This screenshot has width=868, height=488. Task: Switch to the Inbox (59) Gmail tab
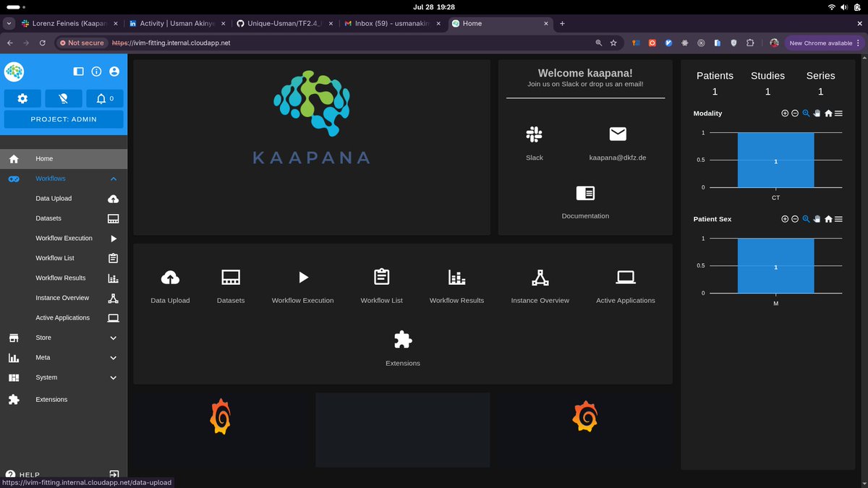391,23
